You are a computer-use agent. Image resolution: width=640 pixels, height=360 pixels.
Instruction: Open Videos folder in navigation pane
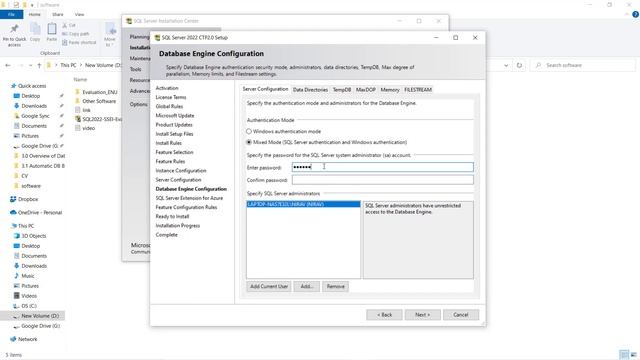(29, 296)
